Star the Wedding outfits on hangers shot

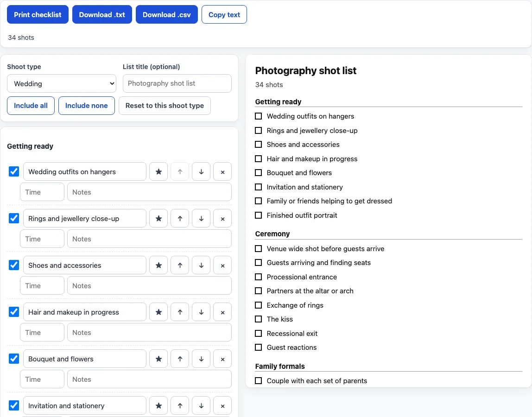158,172
